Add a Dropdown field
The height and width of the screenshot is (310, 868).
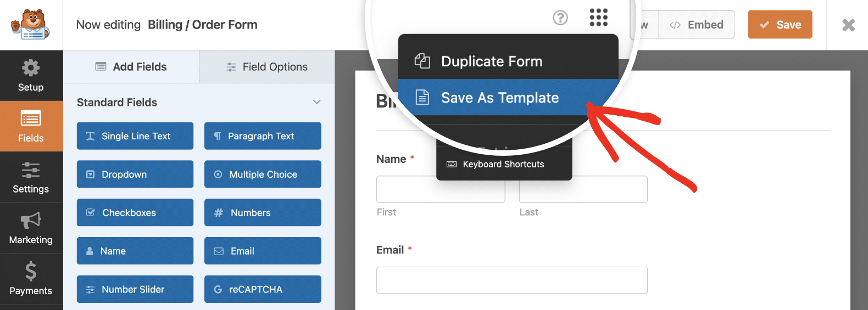(135, 174)
